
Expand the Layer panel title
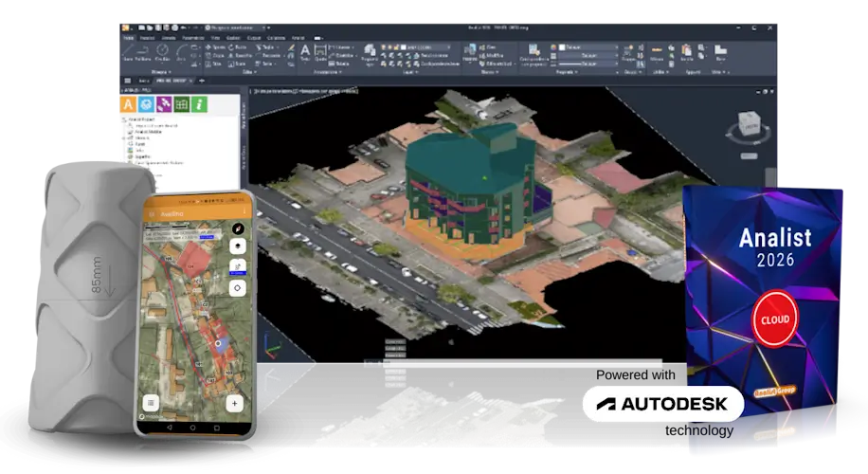coord(409,72)
